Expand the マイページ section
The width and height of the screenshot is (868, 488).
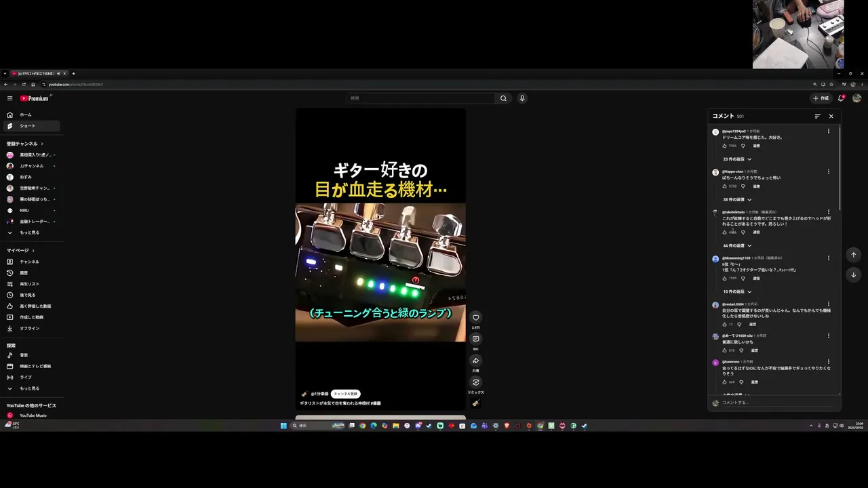point(20,251)
